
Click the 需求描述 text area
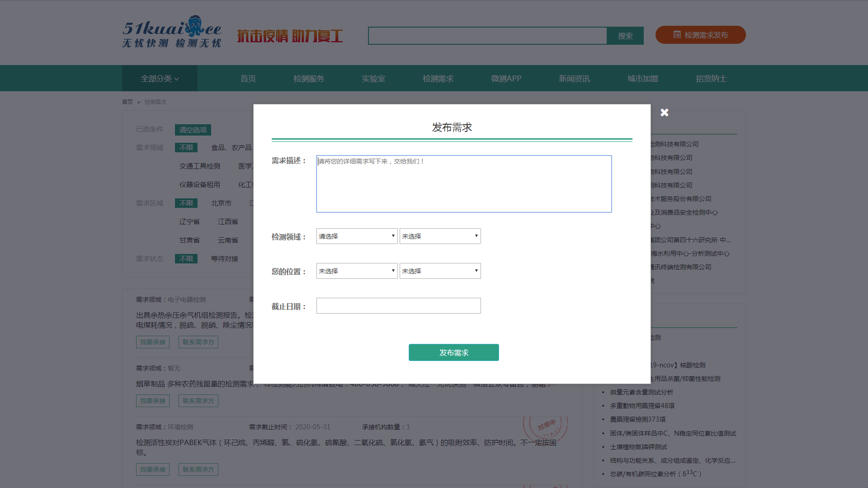point(464,184)
